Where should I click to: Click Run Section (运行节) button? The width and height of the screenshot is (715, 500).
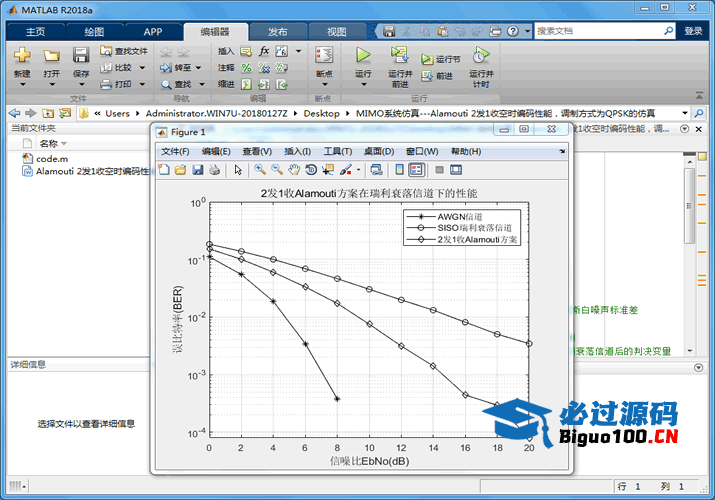(440, 59)
